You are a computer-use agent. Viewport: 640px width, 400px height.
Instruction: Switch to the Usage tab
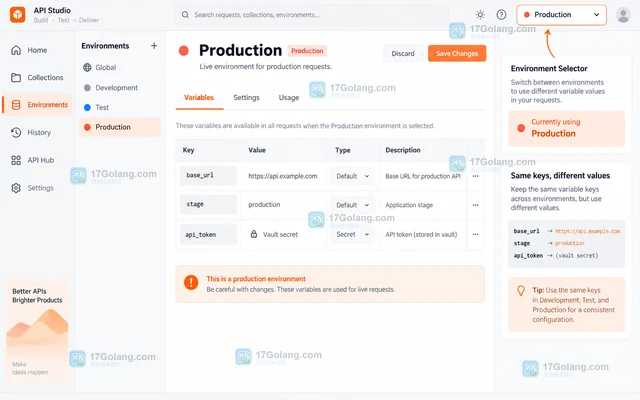pyautogui.click(x=289, y=98)
